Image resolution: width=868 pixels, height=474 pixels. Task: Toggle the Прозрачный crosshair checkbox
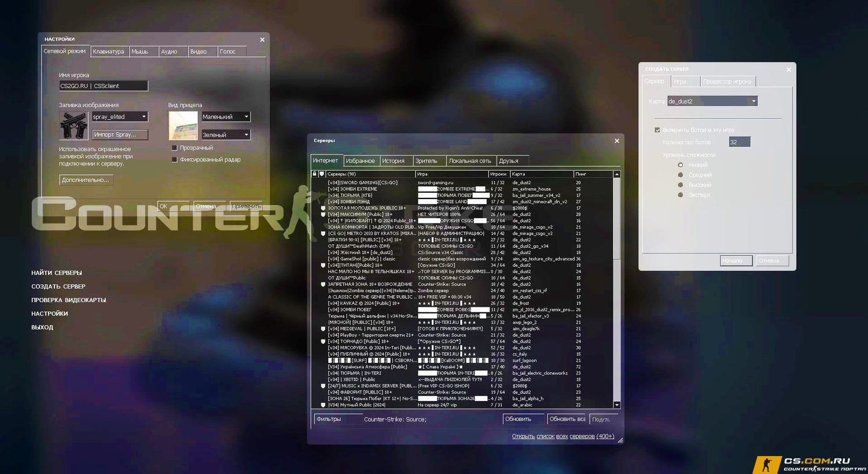(174, 148)
